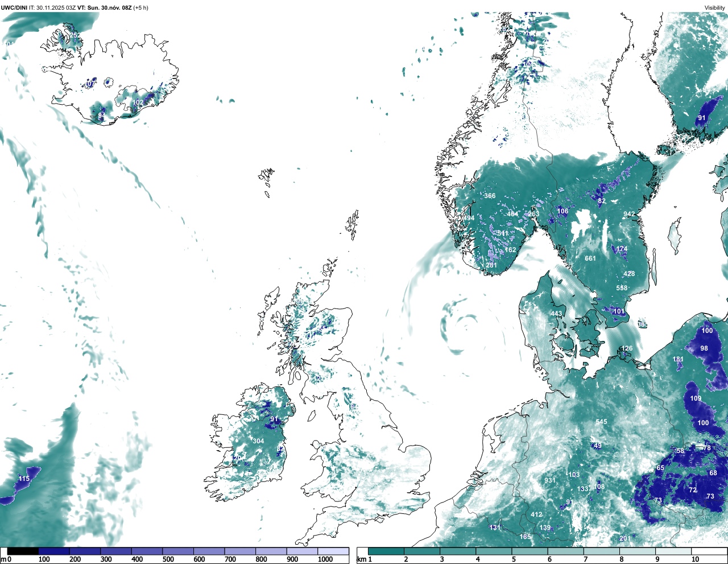This screenshot has width=728, height=564.
Task: Click the '511' value in southern Norway
Action: [x=503, y=233]
